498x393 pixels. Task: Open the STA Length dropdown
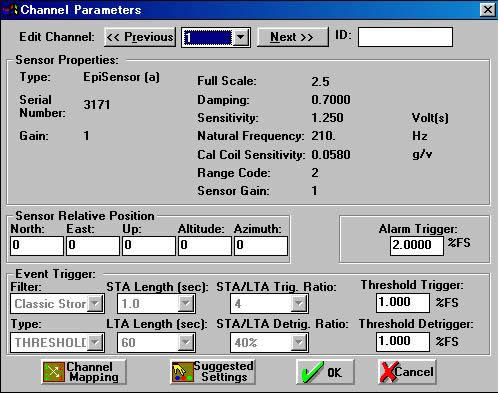[x=185, y=304]
